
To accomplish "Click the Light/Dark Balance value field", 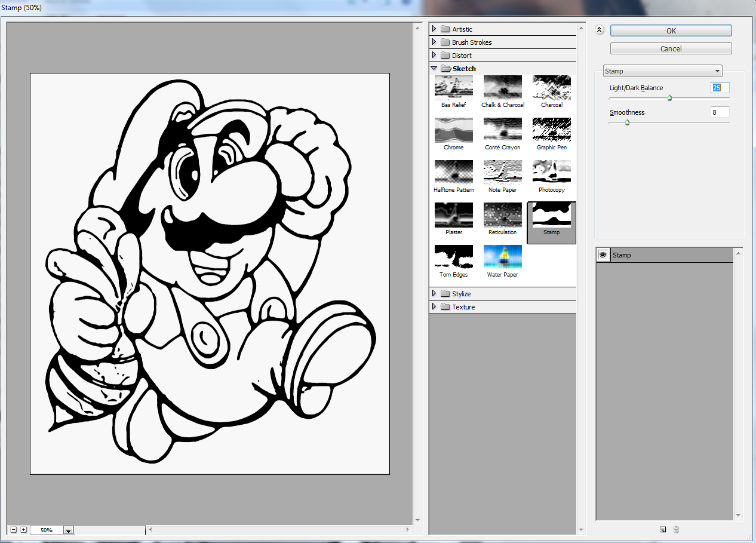I will pos(720,88).
